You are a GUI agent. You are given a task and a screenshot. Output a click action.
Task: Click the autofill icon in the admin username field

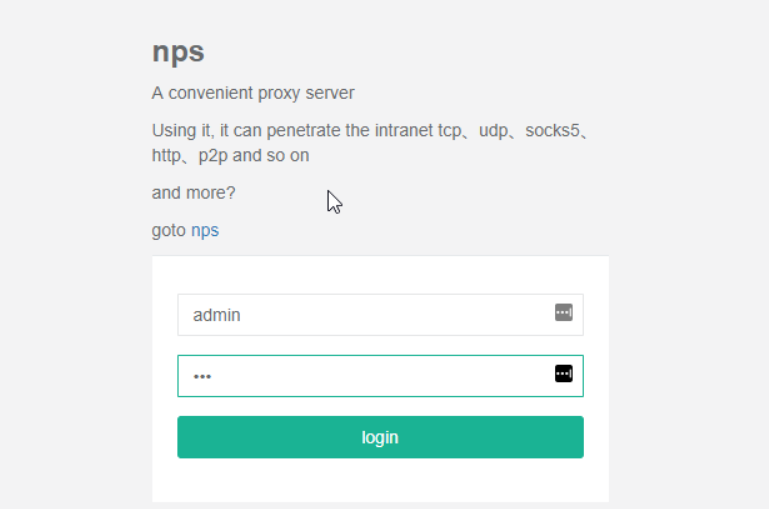[x=564, y=312]
